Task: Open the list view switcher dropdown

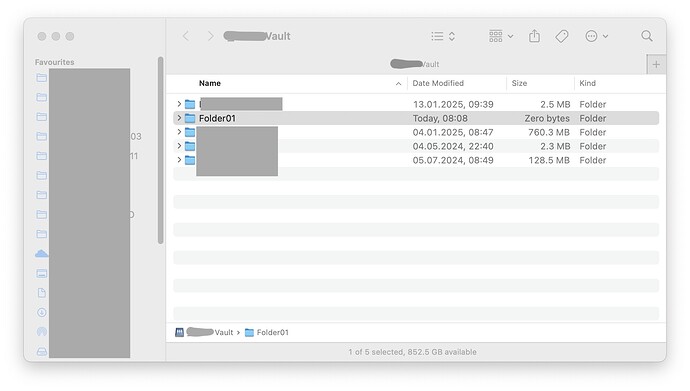Action: (443, 36)
